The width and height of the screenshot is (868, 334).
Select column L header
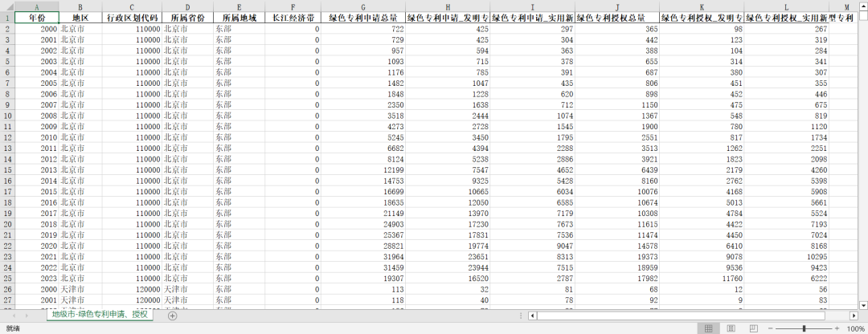787,7
